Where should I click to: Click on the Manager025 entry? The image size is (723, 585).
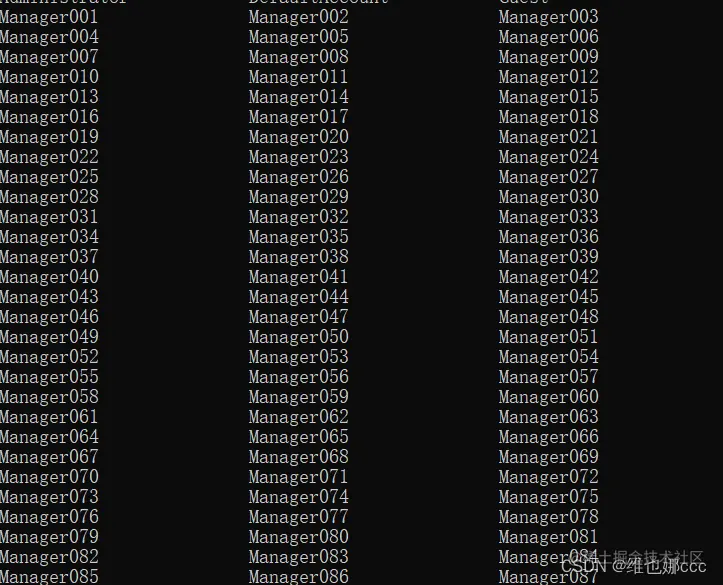click(x=49, y=177)
